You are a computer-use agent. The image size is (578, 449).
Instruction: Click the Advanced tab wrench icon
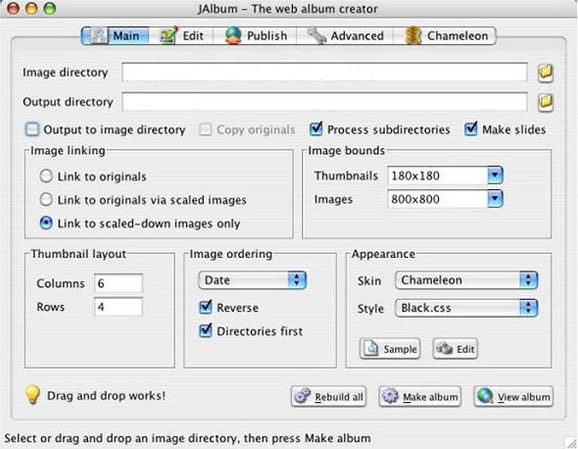[x=316, y=36]
